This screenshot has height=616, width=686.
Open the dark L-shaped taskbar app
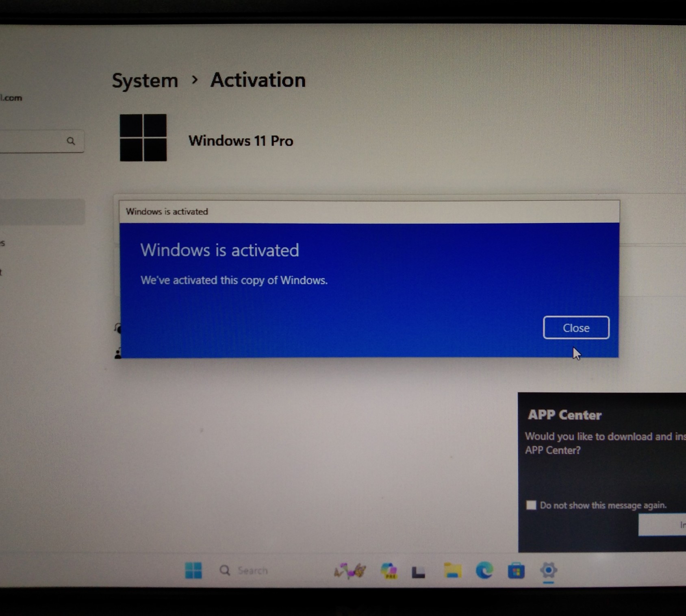(418, 572)
